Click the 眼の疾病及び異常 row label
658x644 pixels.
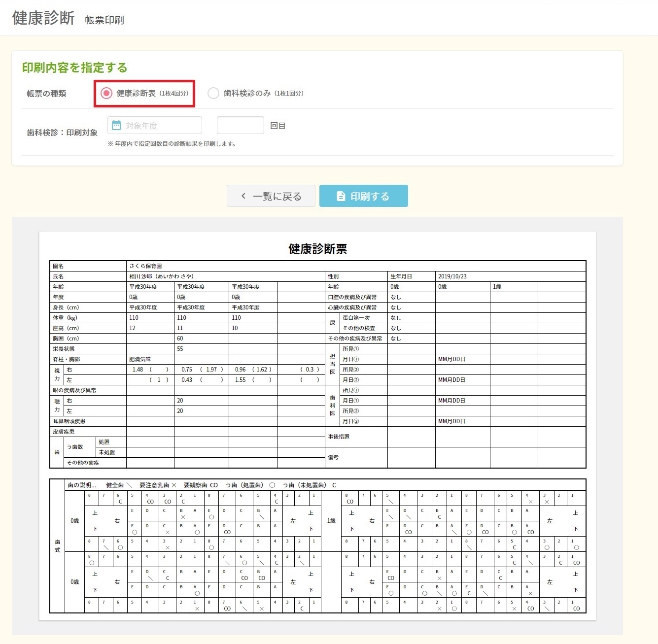[x=74, y=390]
